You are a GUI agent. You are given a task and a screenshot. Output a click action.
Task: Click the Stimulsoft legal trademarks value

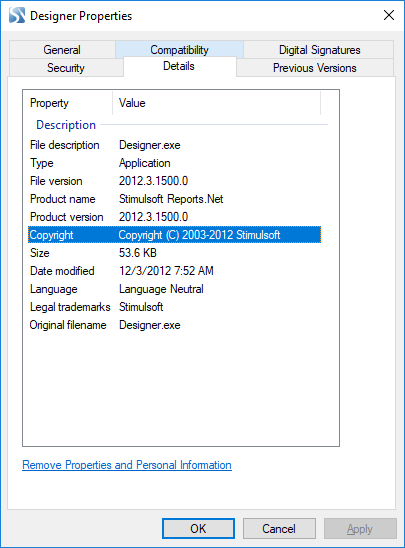point(141,307)
